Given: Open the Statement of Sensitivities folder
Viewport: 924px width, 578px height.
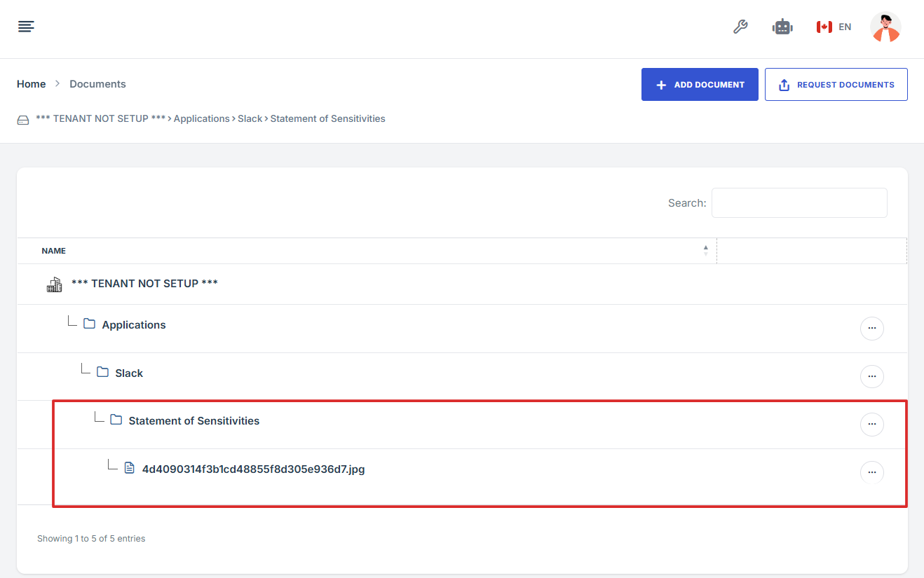Looking at the screenshot, I should click(x=193, y=421).
